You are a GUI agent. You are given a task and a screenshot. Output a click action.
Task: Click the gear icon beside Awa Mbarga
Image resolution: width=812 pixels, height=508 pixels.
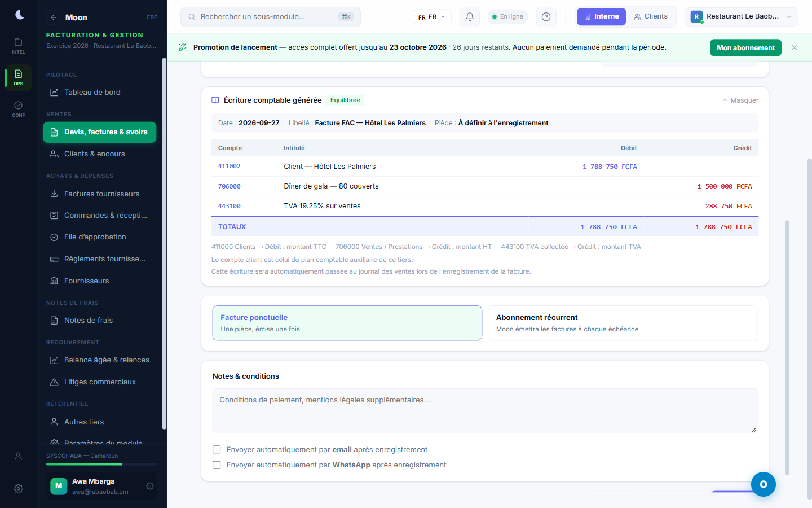coord(150,486)
